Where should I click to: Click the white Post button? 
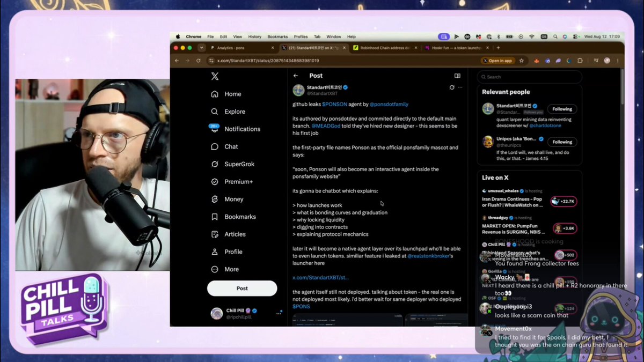[242, 289]
